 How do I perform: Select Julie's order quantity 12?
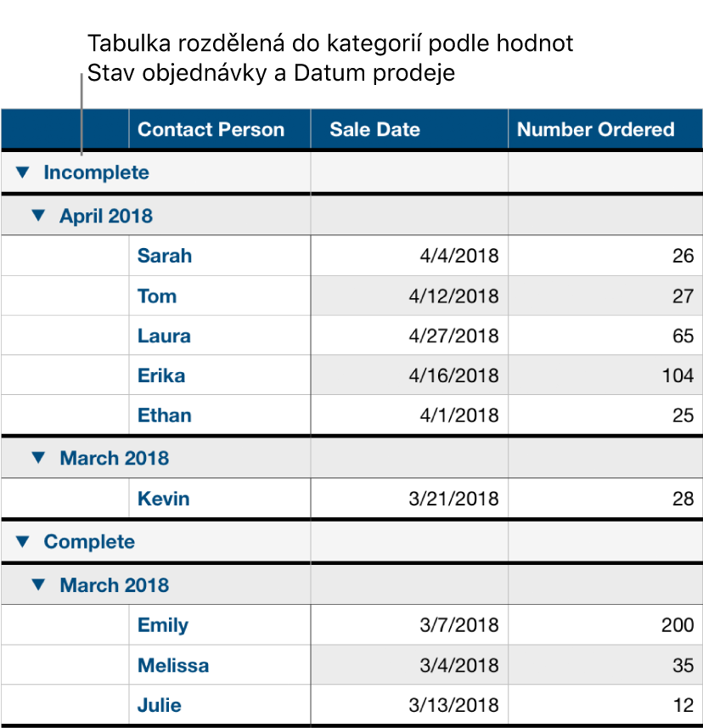pyautogui.click(x=605, y=705)
